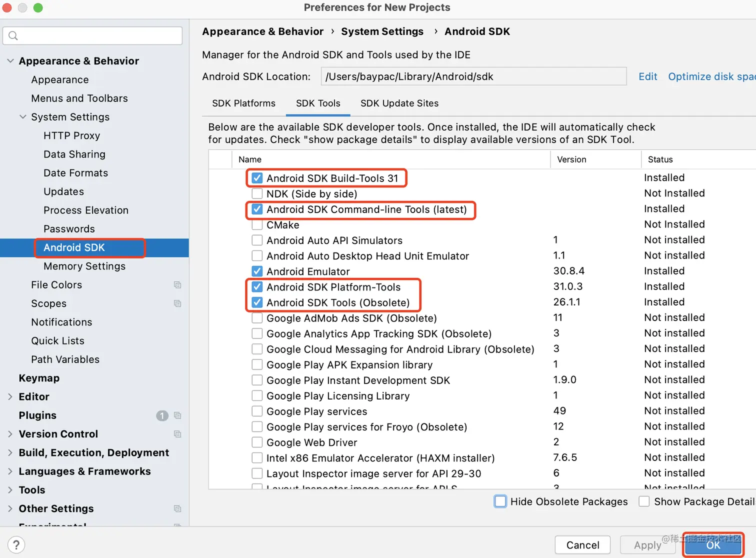Screen dimensions: 756x558
Task: Open Memory Settings page
Action: click(84, 266)
